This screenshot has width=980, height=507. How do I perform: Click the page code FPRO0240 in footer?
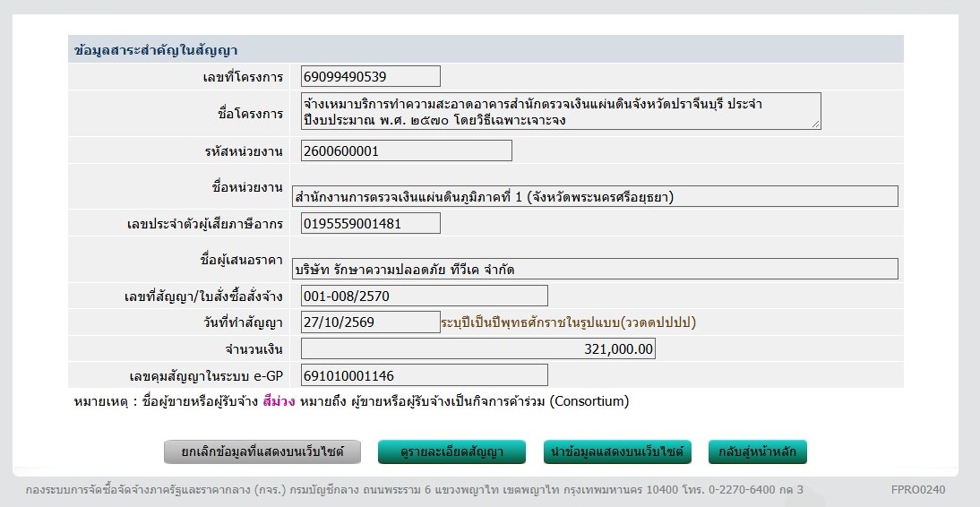[918, 489]
